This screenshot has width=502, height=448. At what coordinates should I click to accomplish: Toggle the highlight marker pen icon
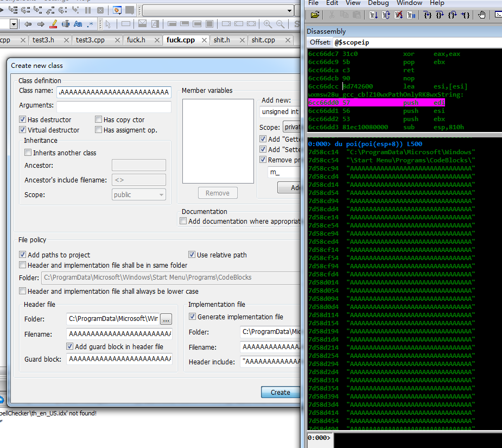[53, 24]
